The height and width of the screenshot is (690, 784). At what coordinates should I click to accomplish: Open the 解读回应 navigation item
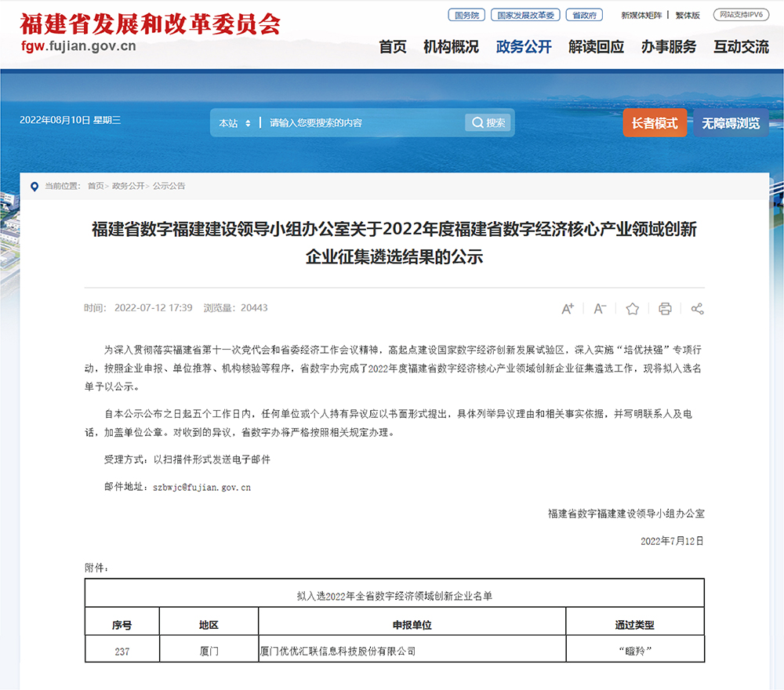tap(596, 46)
